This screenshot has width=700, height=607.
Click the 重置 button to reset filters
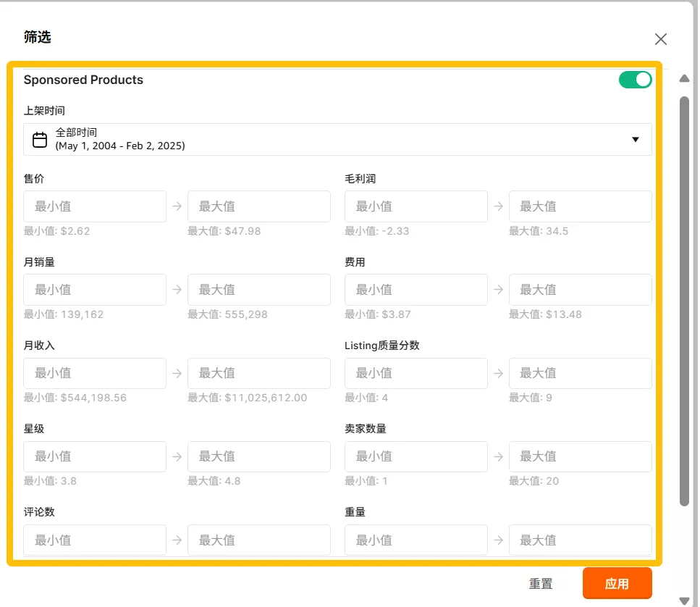pyautogui.click(x=541, y=583)
